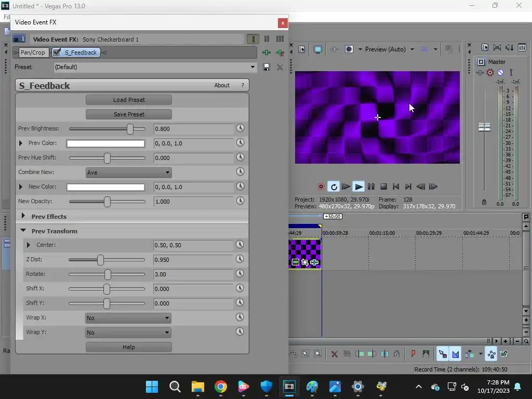The height and width of the screenshot is (399, 532).
Task: Save the preset with the floppy disk icon
Action: click(267, 67)
